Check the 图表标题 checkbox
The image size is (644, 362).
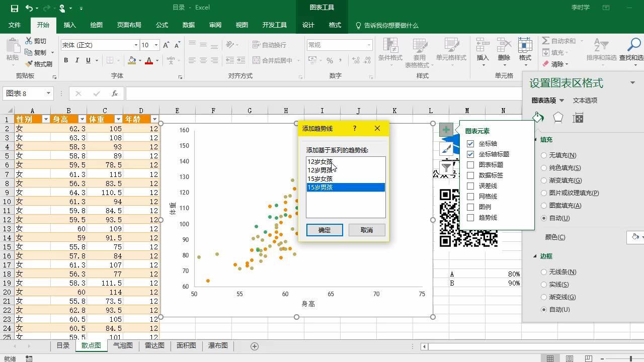pyautogui.click(x=470, y=165)
